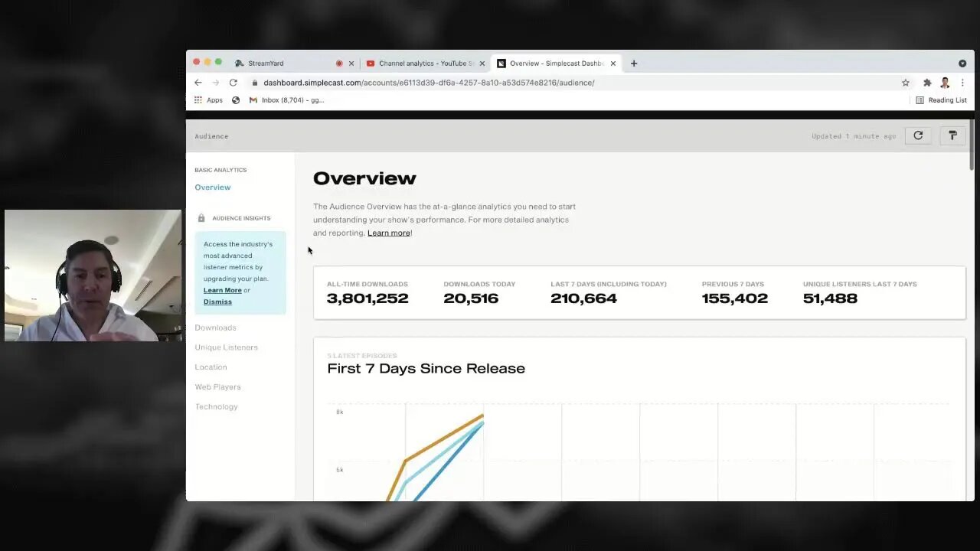Open the Gmail Inbox bookmark

[287, 100]
